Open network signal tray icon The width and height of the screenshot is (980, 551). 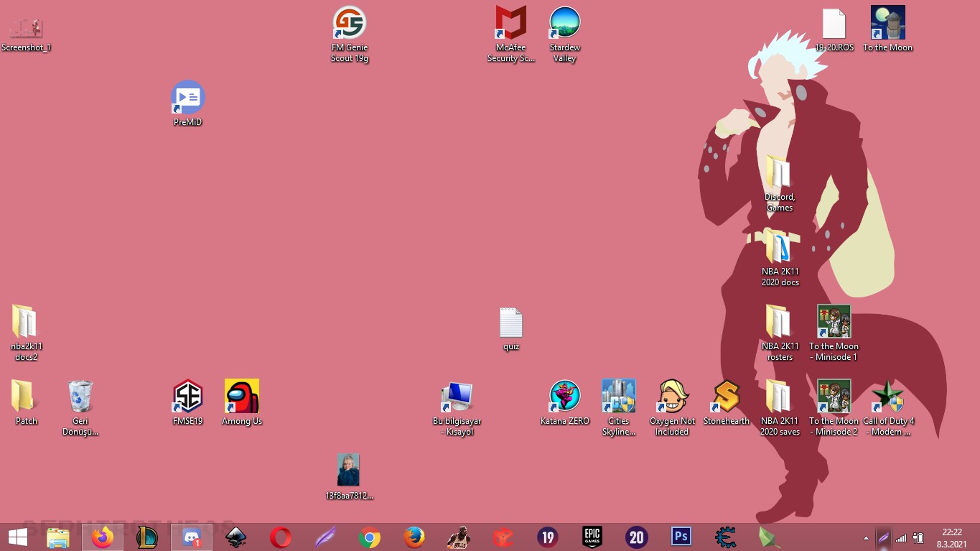click(x=901, y=537)
